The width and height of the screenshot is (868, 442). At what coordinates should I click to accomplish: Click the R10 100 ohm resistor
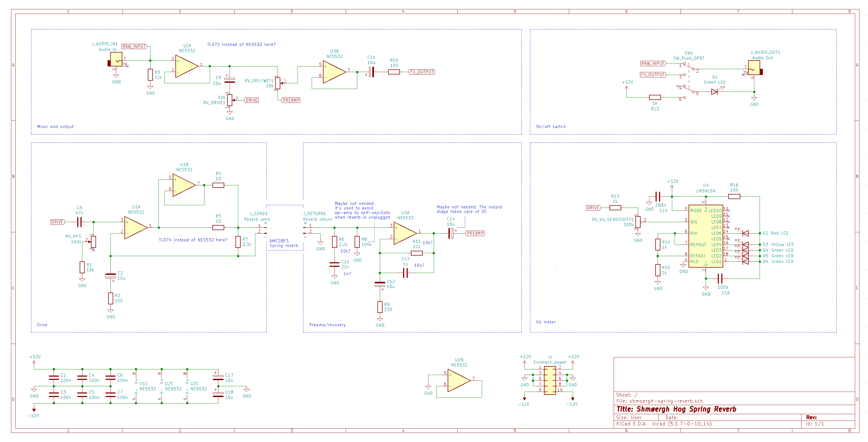pos(394,72)
